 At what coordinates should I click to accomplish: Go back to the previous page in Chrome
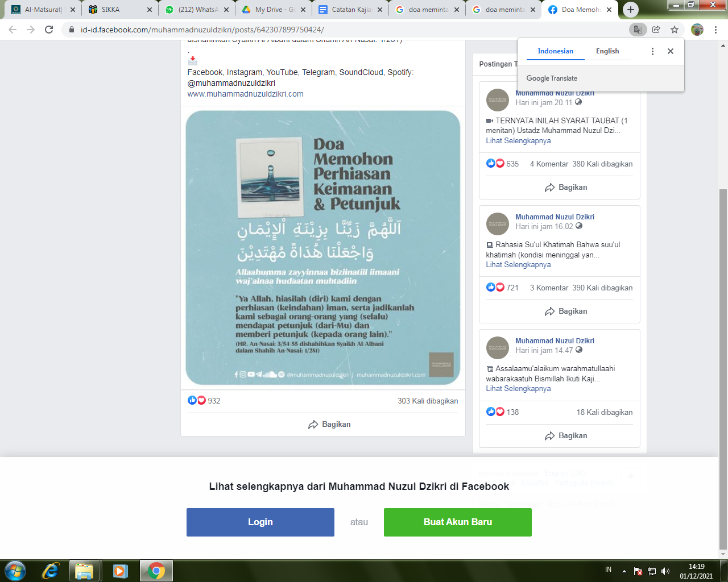[x=13, y=30]
